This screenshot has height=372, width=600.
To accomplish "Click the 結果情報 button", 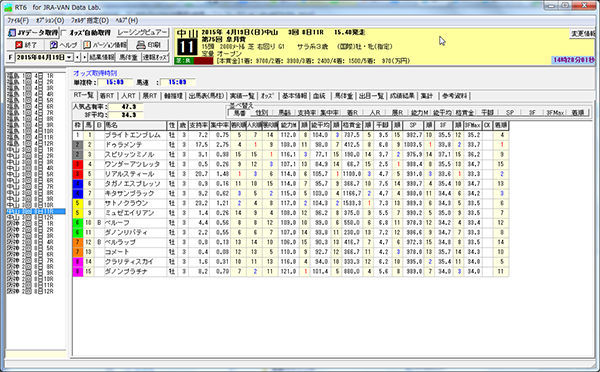I will 102,57.
